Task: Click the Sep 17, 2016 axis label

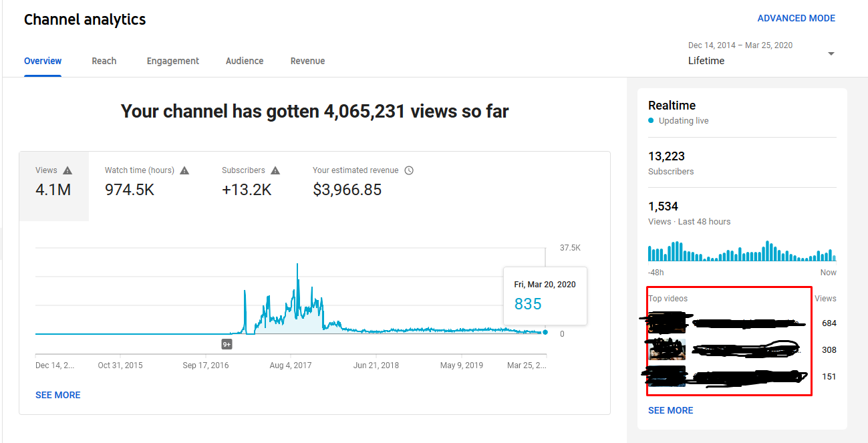Action: (x=206, y=365)
